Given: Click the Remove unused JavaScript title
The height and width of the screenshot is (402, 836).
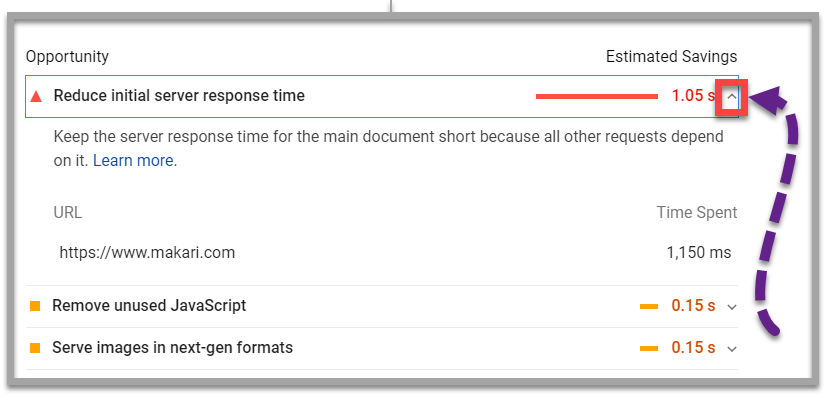Looking at the screenshot, I should tap(149, 306).
